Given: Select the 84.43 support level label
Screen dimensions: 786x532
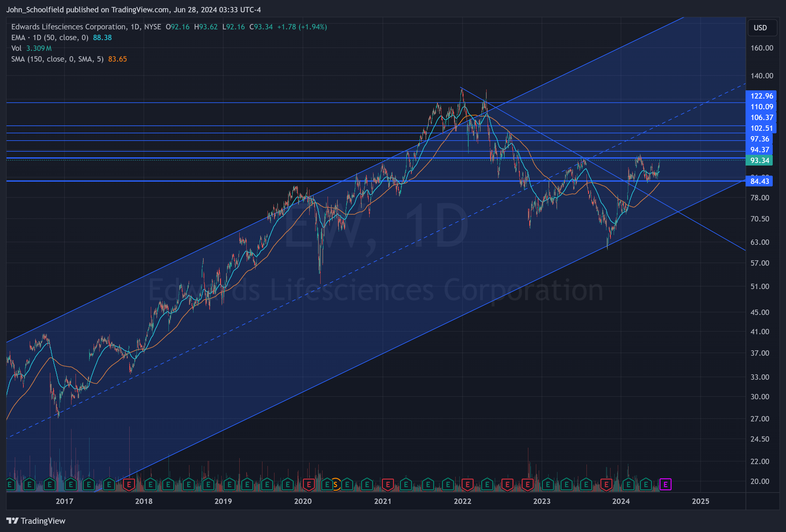Looking at the screenshot, I should click(759, 181).
